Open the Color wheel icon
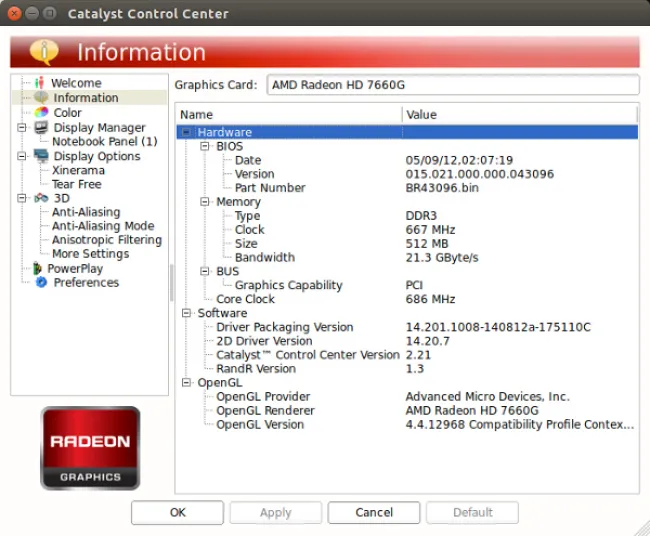The height and width of the screenshot is (536, 650). point(41,113)
